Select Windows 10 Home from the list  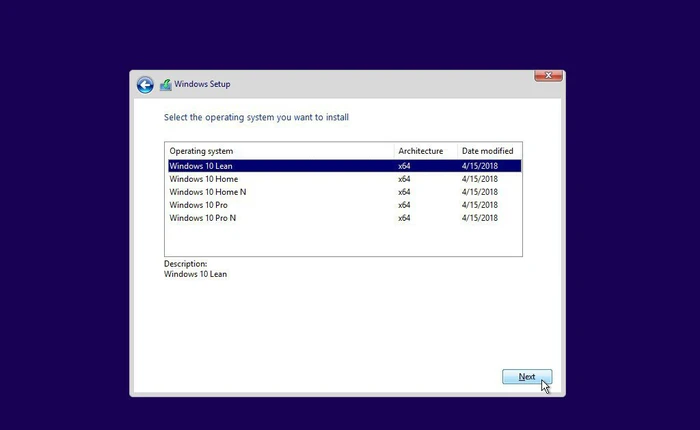coord(345,179)
